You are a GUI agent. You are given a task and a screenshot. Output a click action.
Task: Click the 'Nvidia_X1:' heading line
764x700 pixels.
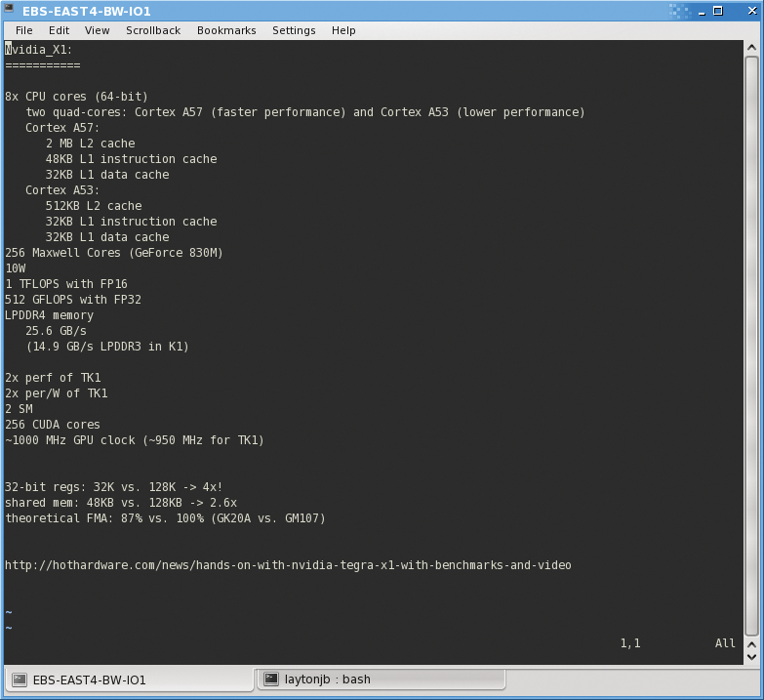coord(38,50)
